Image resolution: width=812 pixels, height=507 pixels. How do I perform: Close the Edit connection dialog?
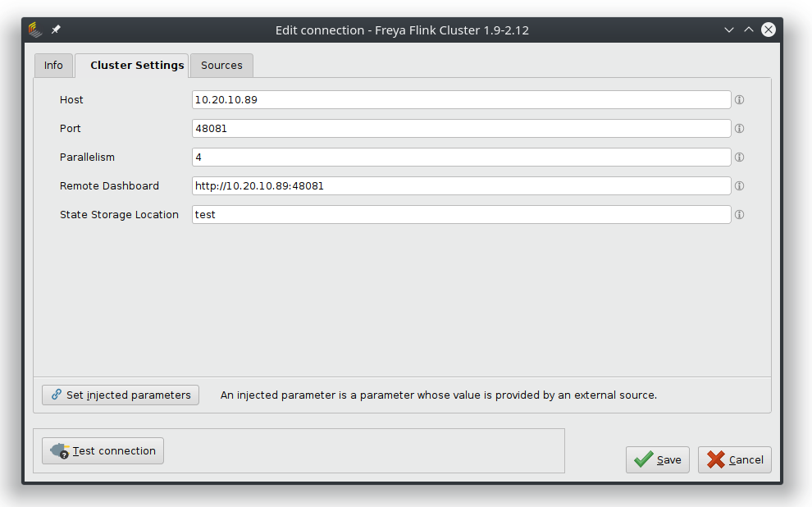coord(768,30)
